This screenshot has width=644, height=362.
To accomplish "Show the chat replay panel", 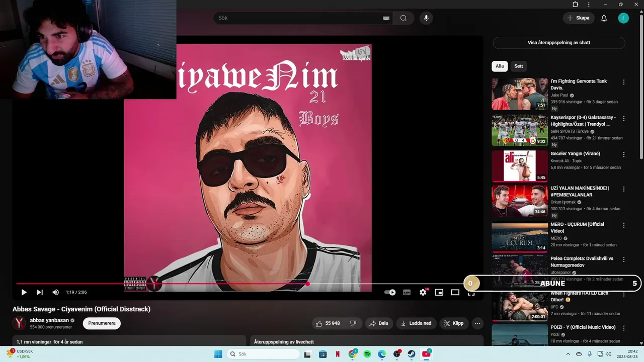I will [559, 43].
